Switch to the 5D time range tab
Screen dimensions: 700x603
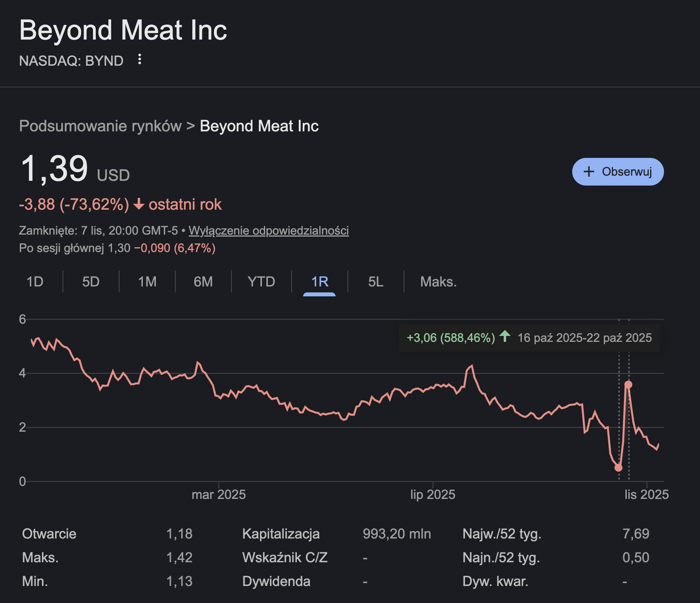point(91,282)
